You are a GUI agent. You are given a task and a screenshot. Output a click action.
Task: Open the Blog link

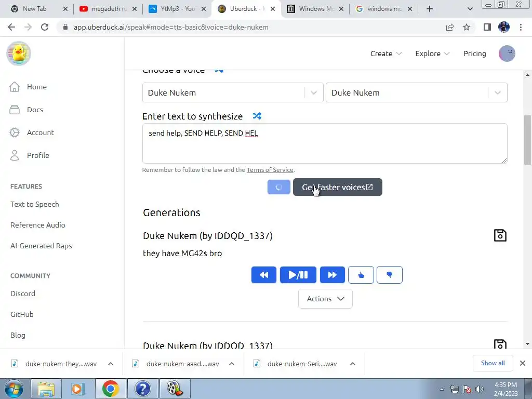(18, 335)
